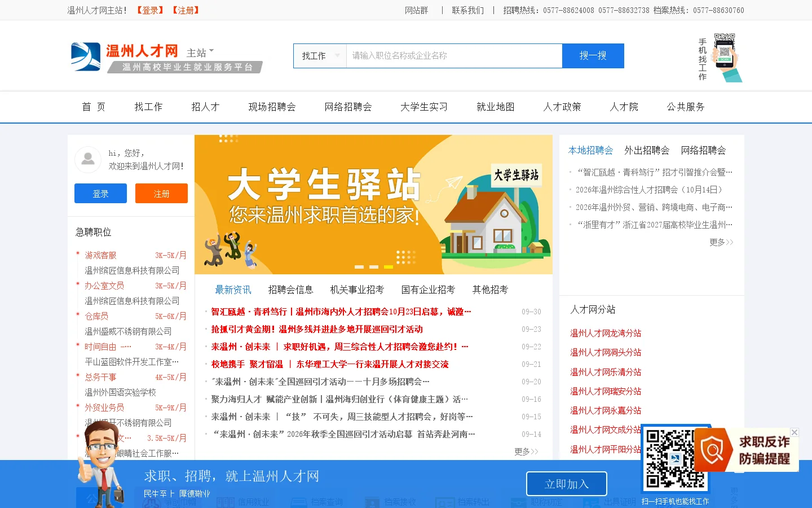
Task: Open the 网站群 menu in top bar
Action: coord(417,10)
